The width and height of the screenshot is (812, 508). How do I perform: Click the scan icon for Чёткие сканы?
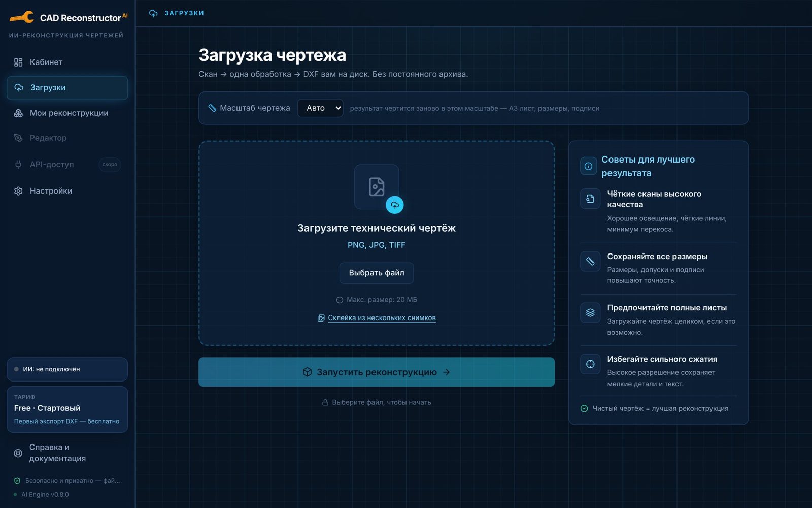(590, 199)
